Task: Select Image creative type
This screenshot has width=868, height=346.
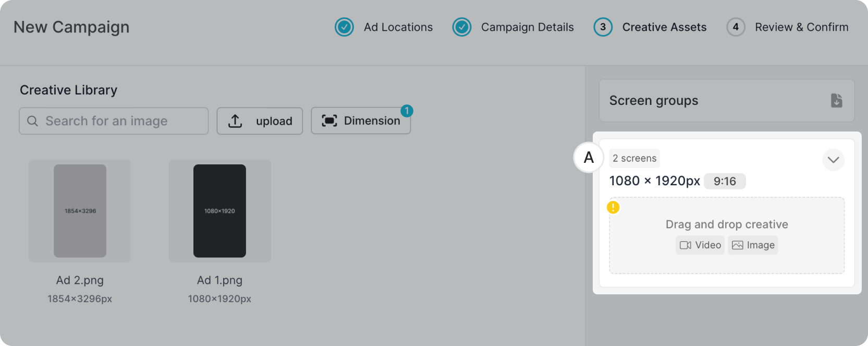Action: point(753,245)
